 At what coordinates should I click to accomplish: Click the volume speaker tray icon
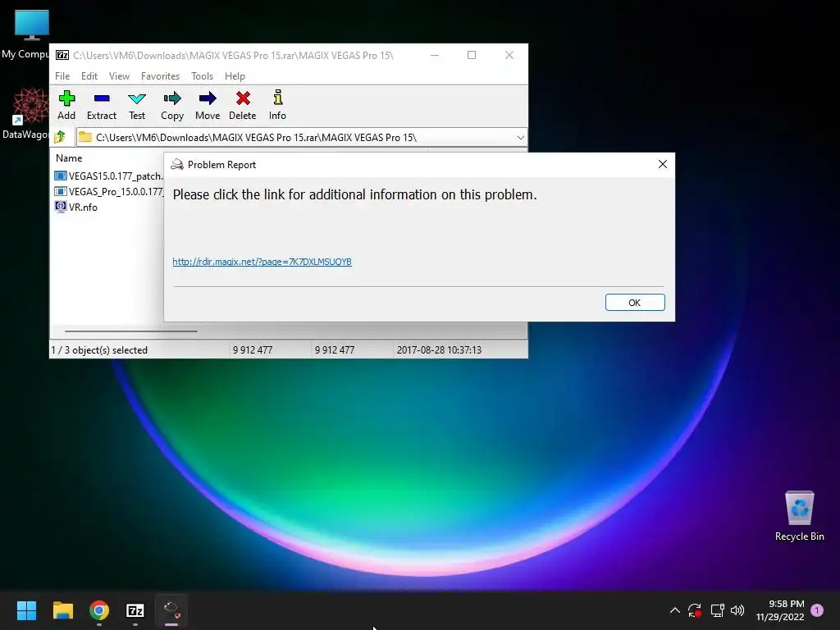point(737,610)
